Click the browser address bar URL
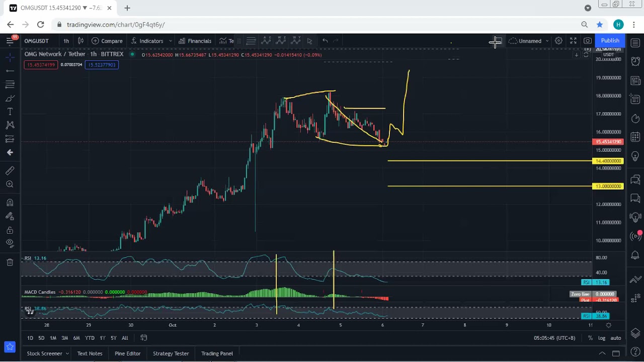 click(116, 25)
